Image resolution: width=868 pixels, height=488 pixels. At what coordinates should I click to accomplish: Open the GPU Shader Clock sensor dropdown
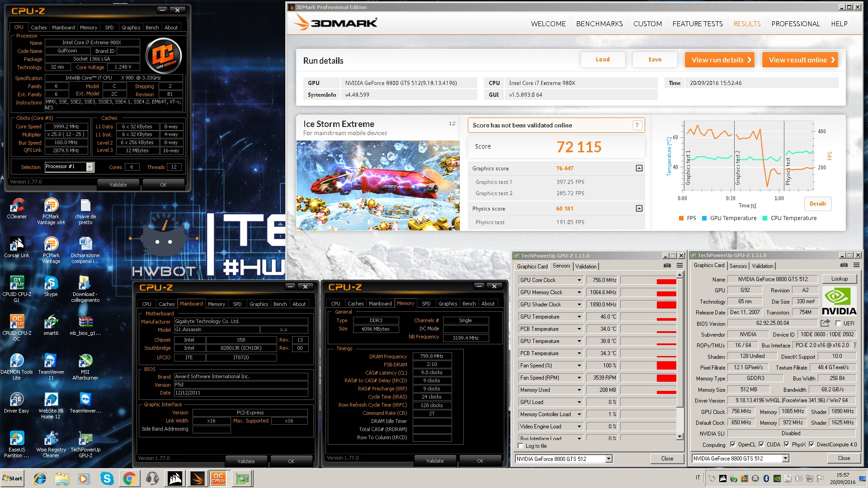click(579, 305)
